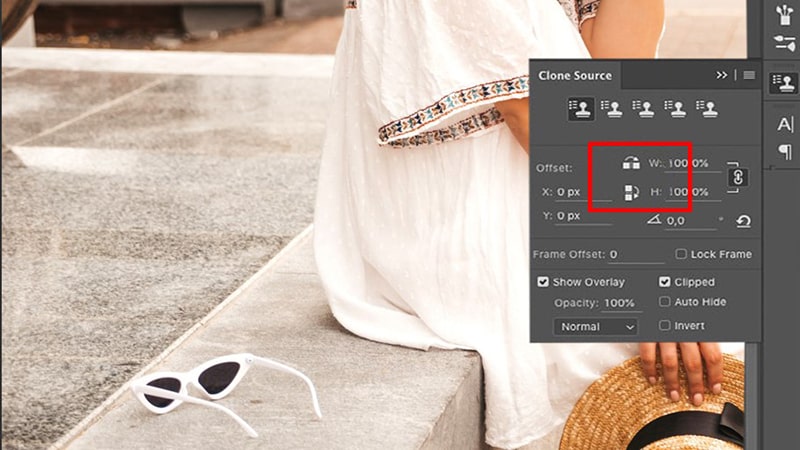Screen dimensions: 800x450
Task: Uncheck the Show Overlay checkbox
Action: 543,282
